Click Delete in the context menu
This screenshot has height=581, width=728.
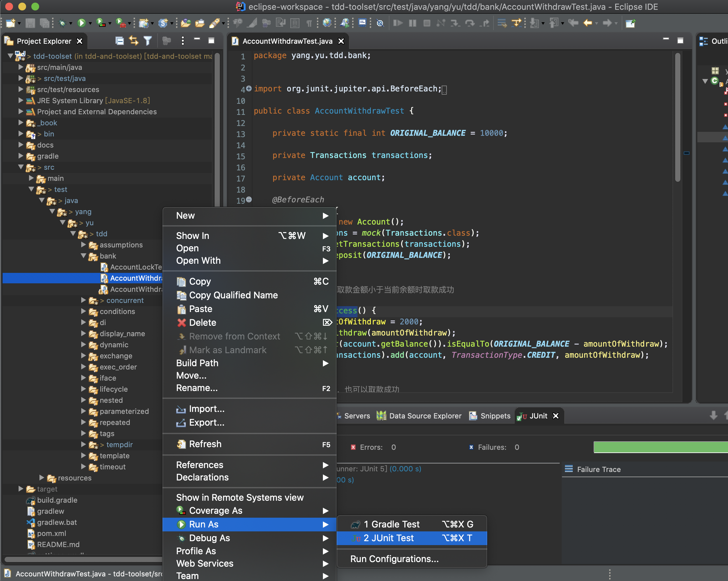[x=250, y=322]
